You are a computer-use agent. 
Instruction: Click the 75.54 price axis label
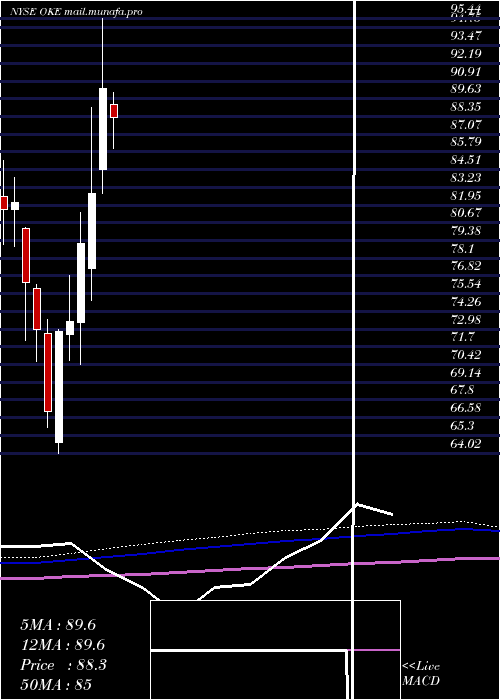pyautogui.click(x=466, y=284)
